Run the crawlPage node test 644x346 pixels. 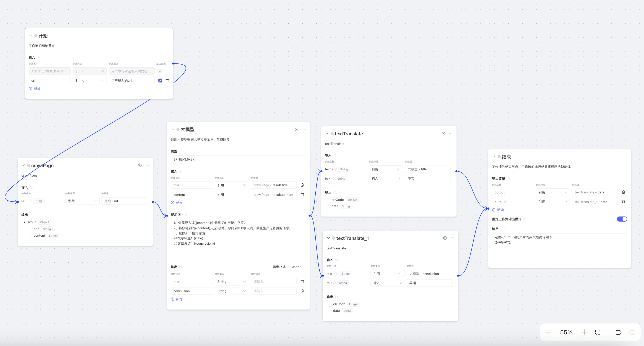140,165
